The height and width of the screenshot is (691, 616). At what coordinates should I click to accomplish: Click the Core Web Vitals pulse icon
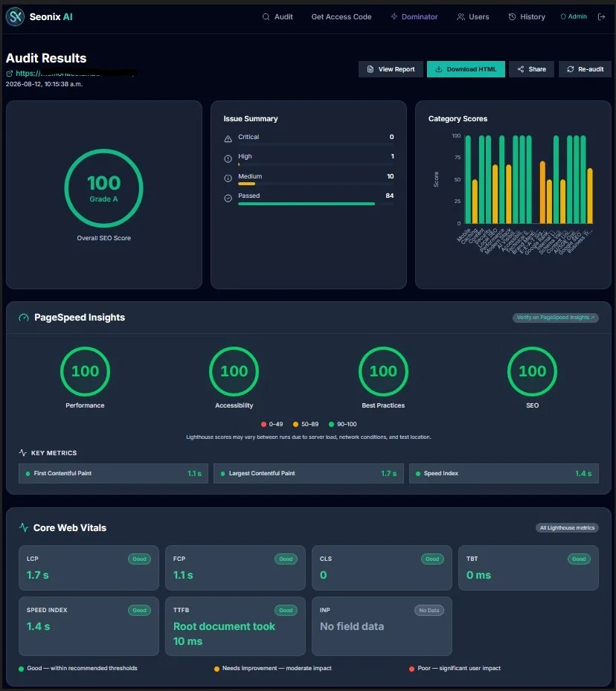coord(23,527)
